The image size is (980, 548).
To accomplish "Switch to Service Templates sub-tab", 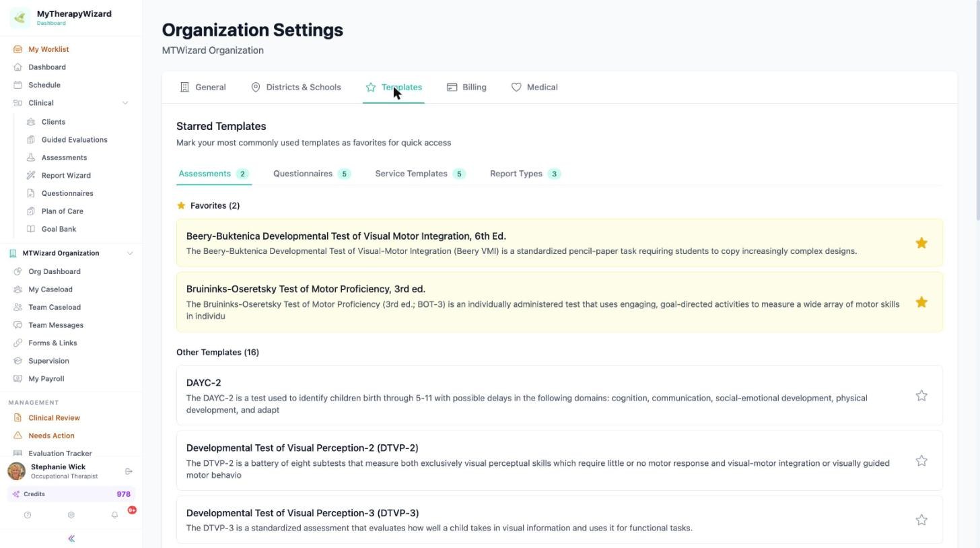I will click(x=420, y=174).
